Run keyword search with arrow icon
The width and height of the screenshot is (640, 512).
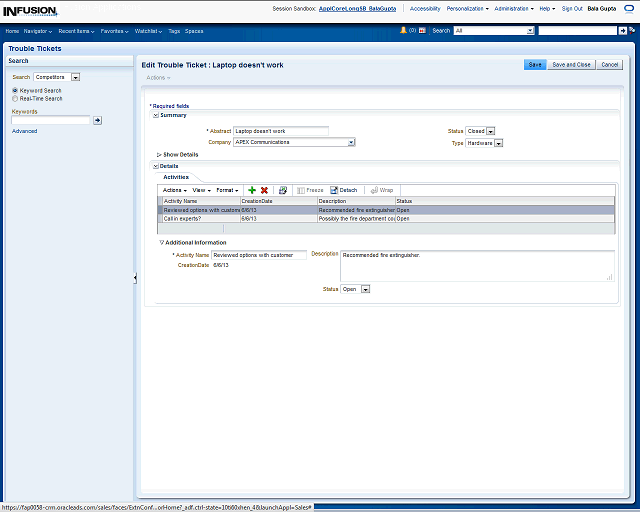(98, 120)
